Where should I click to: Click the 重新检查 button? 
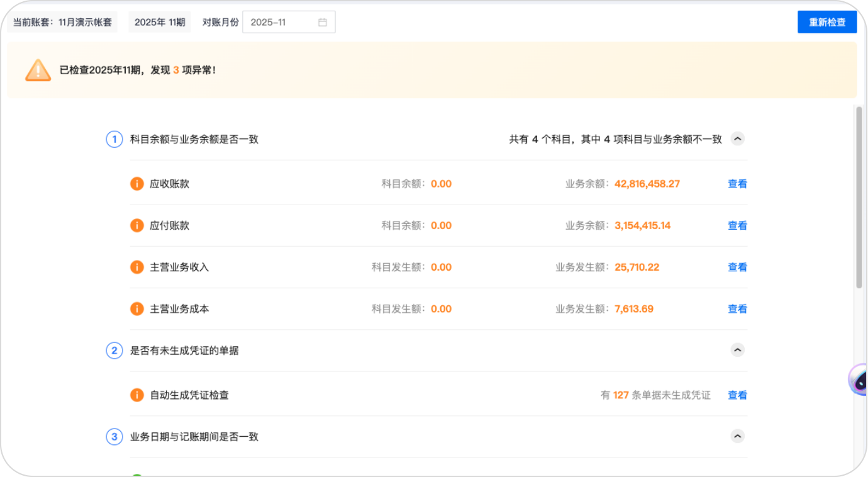tap(827, 22)
